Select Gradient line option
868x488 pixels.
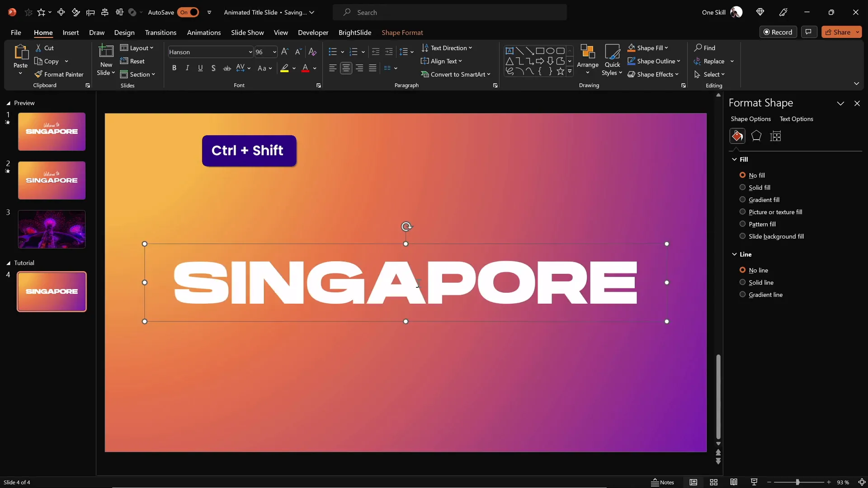pyautogui.click(x=761, y=295)
